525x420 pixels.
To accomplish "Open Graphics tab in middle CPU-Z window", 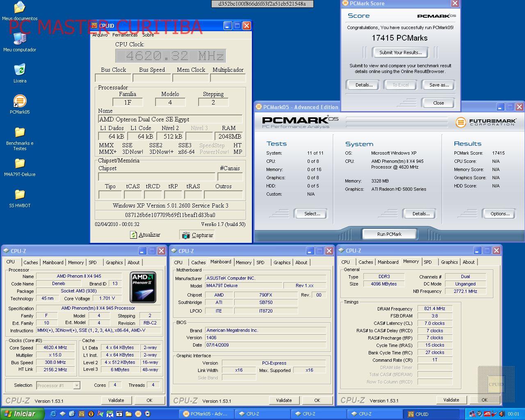I will [282, 262].
